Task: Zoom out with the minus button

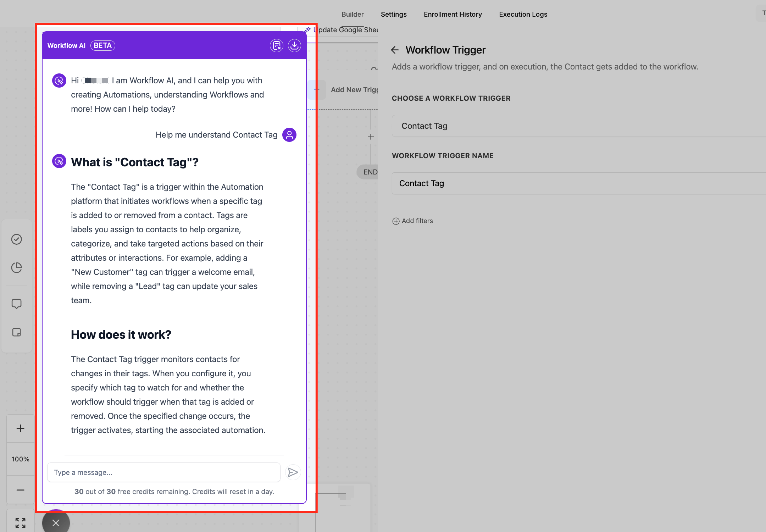Action: [21, 490]
